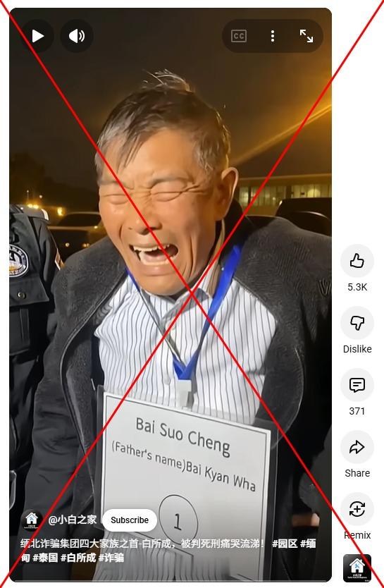Click the 371 comments count
This screenshot has height=588, width=384.
(x=357, y=411)
